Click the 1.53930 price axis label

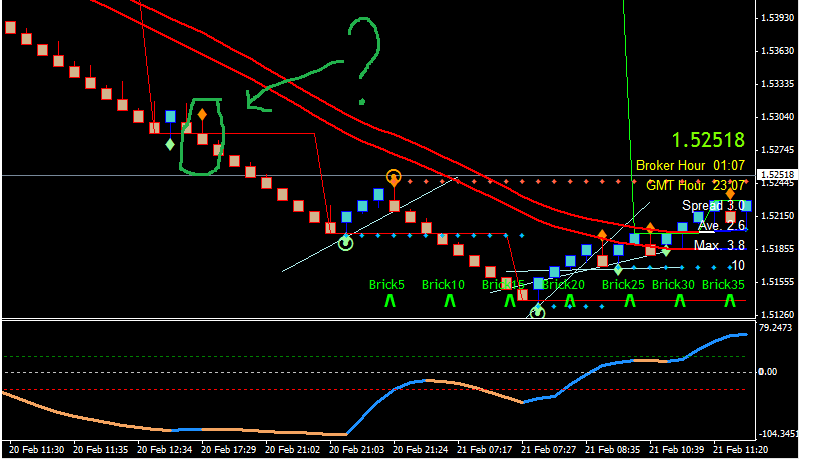777,18
